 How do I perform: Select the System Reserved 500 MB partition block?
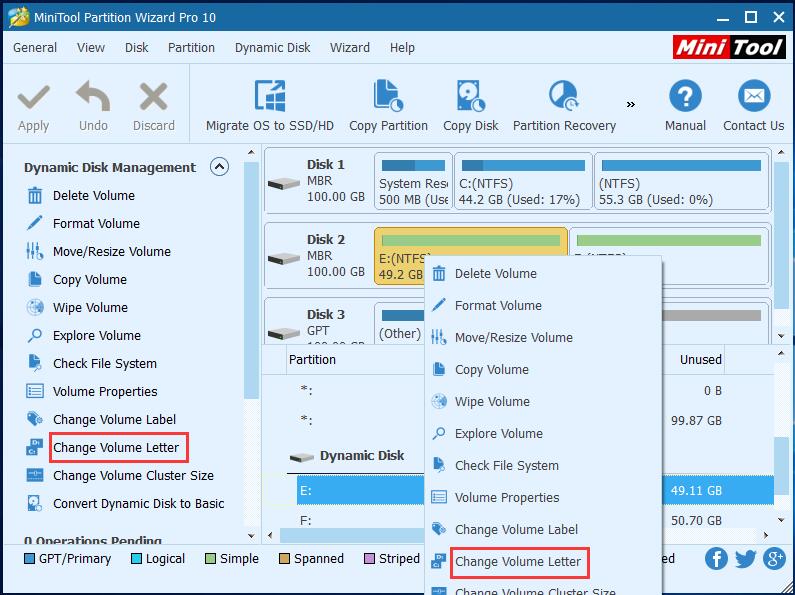point(413,181)
